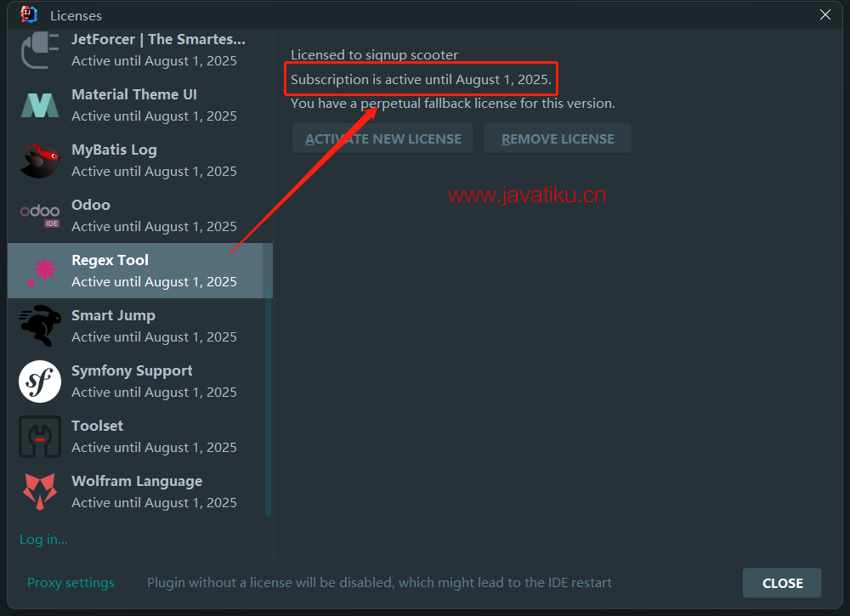The image size is (850, 616).
Task: Click the Remove License button
Action: 558,138
